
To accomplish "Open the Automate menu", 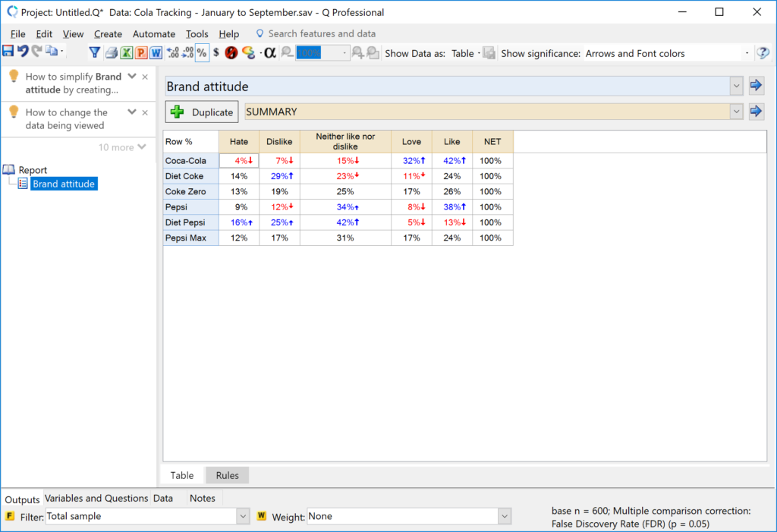I will [x=154, y=33].
